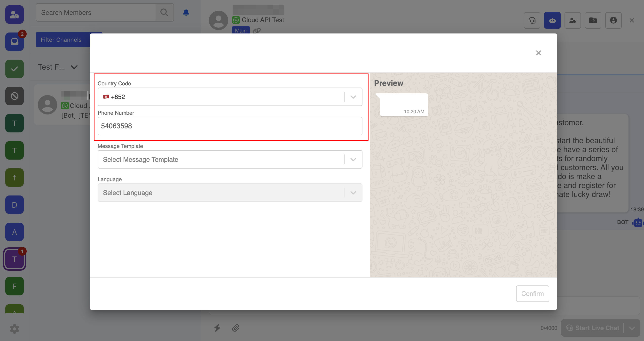Click the assign member icon

click(572, 21)
